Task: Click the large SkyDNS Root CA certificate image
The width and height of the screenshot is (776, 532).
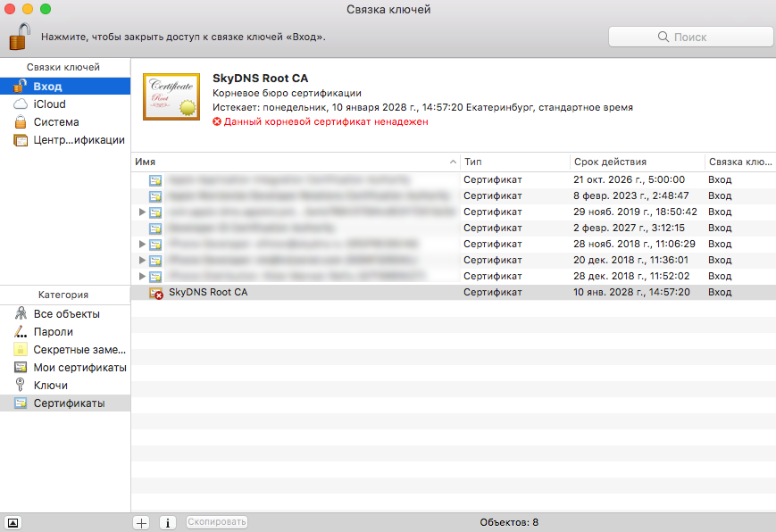Action: pyautogui.click(x=171, y=96)
